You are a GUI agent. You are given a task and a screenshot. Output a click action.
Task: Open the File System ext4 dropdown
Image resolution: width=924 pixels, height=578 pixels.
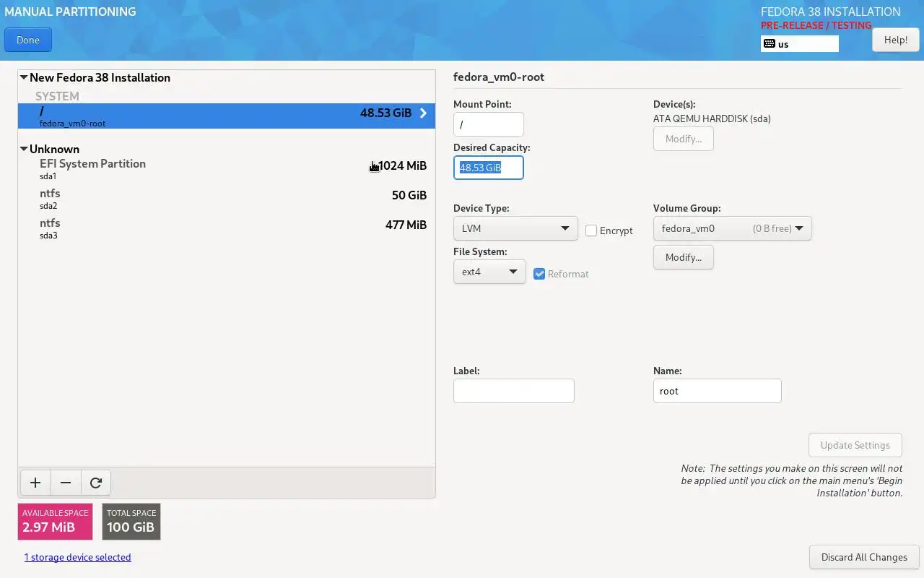pos(489,272)
